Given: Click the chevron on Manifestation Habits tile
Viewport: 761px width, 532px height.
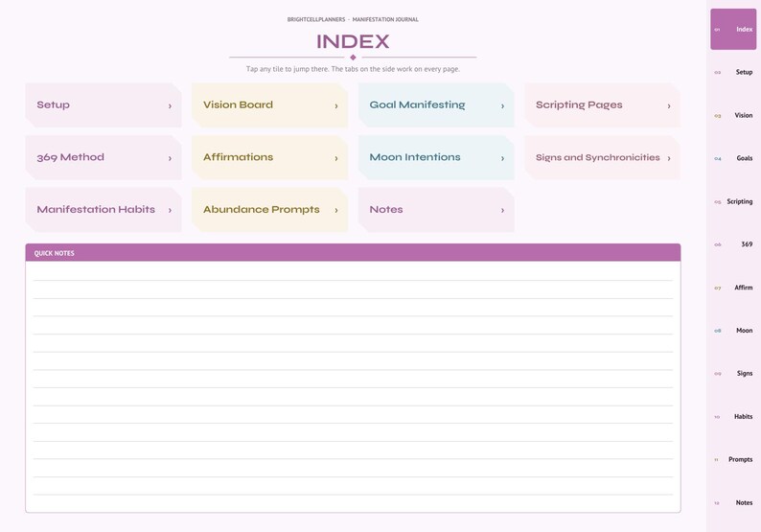Looking at the screenshot, I should point(170,210).
